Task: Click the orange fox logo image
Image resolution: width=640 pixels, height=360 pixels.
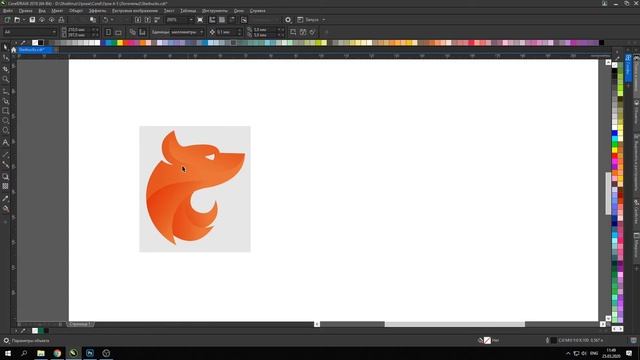Action: (x=195, y=189)
